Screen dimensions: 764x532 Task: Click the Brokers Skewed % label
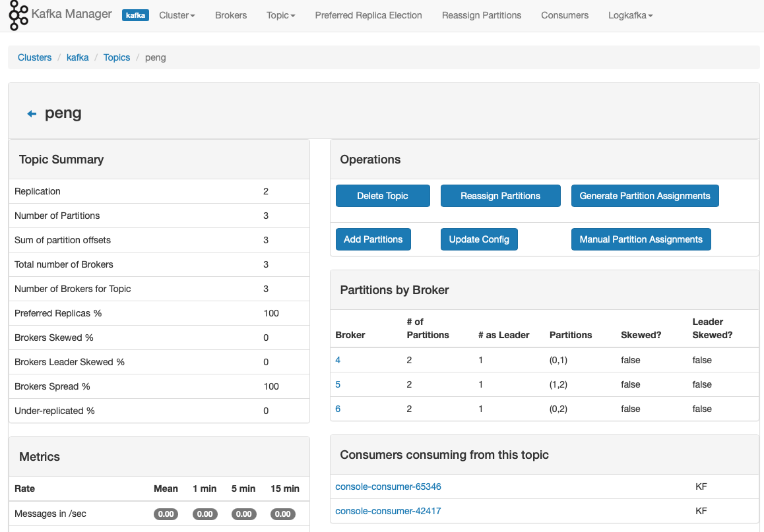53,338
